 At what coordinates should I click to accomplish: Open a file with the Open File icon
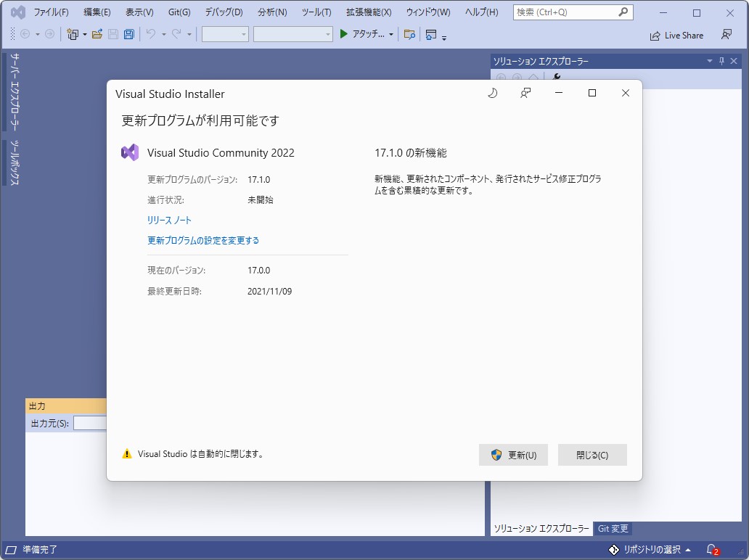(x=97, y=34)
